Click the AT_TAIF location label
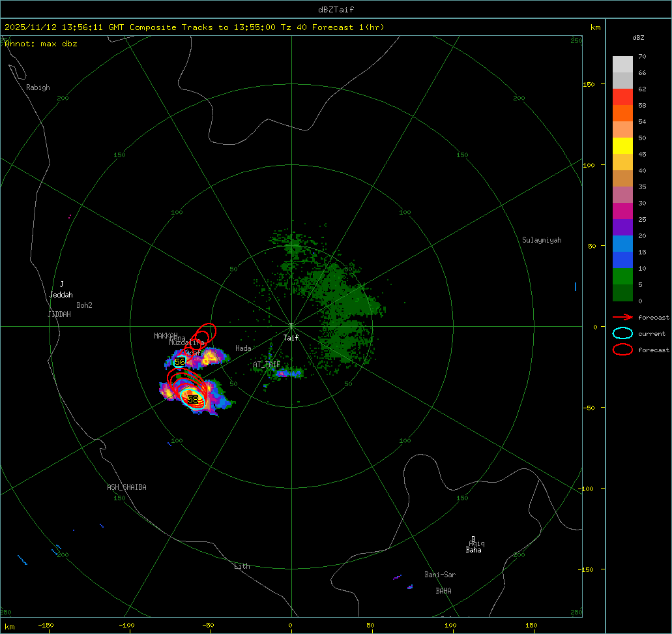This screenshot has height=634, width=672. tap(267, 365)
